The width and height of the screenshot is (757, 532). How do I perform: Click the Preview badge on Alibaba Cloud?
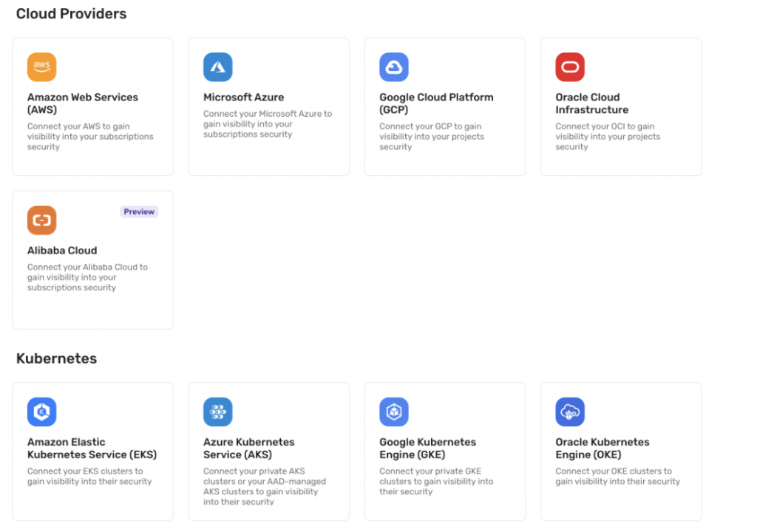coord(139,211)
